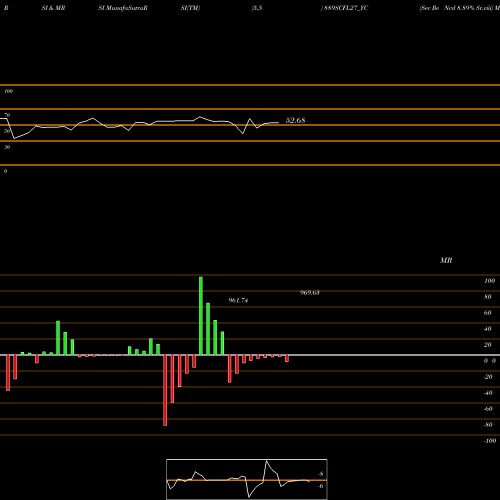Click the MR axis label 60
The width and height of the screenshot is (500, 500).
488,313
